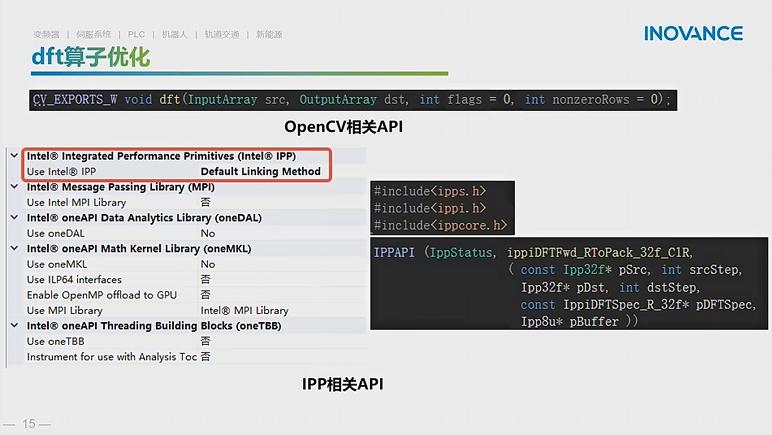772x435 pixels.
Task: Click the '#include<ippi.h>' code line
Action: click(x=430, y=208)
